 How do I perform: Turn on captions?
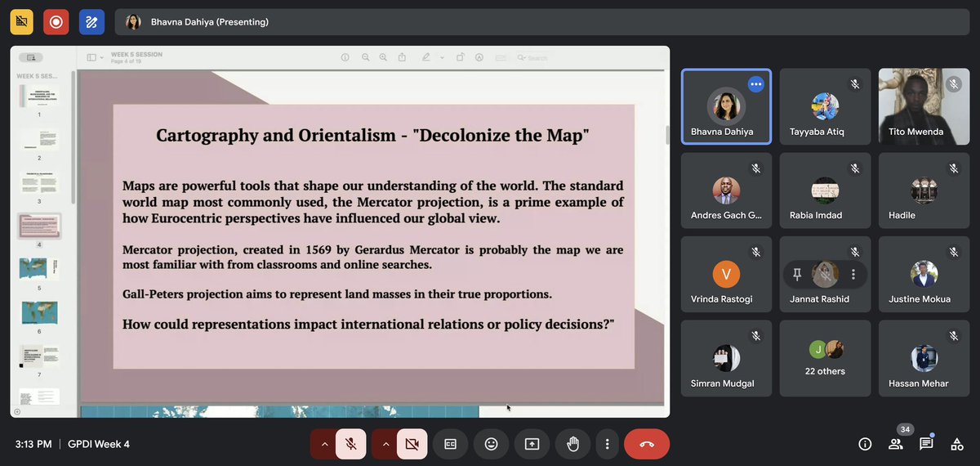(x=450, y=444)
